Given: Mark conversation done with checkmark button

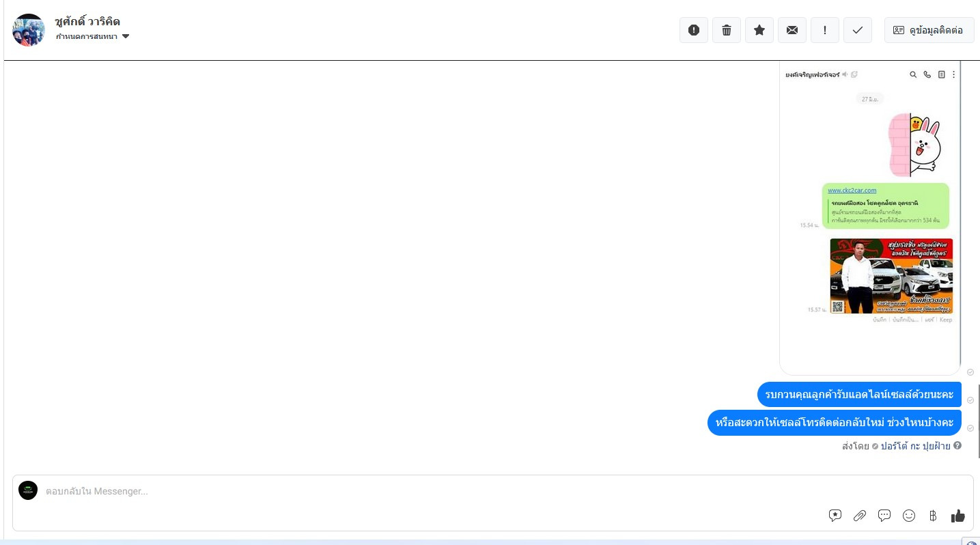Looking at the screenshot, I should click(858, 30).
